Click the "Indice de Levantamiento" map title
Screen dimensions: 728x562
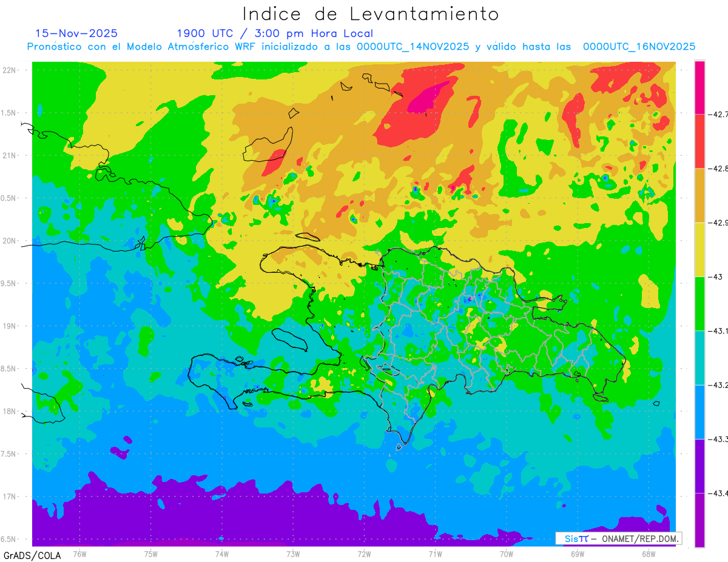pos(371,13)
